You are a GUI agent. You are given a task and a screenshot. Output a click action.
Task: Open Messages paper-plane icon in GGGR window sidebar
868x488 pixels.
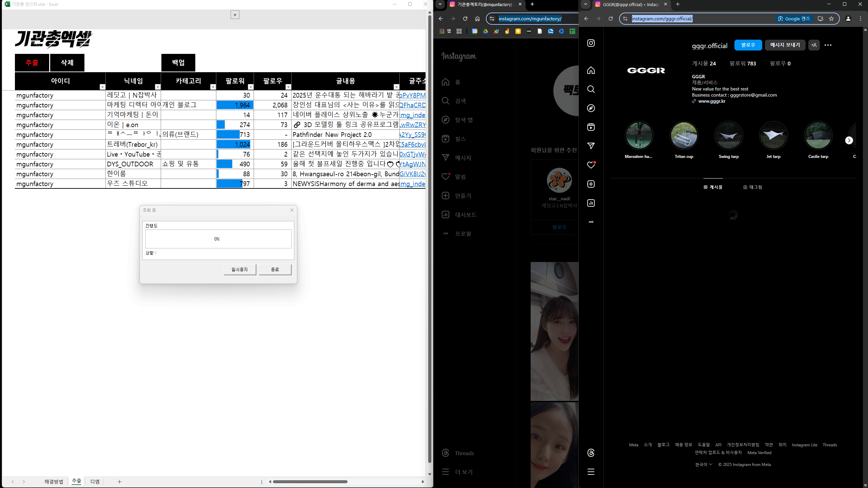pos(591,146)
